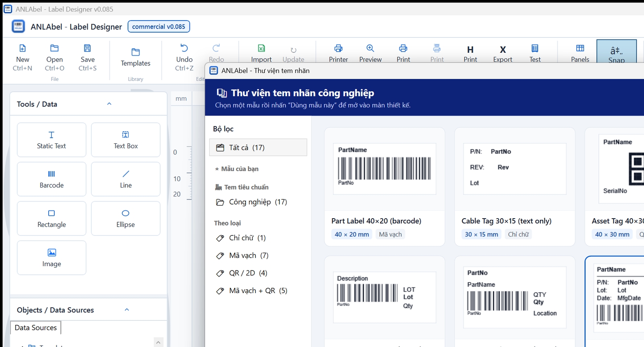Click the 30 × 15 mm size tag

[481, 234]
